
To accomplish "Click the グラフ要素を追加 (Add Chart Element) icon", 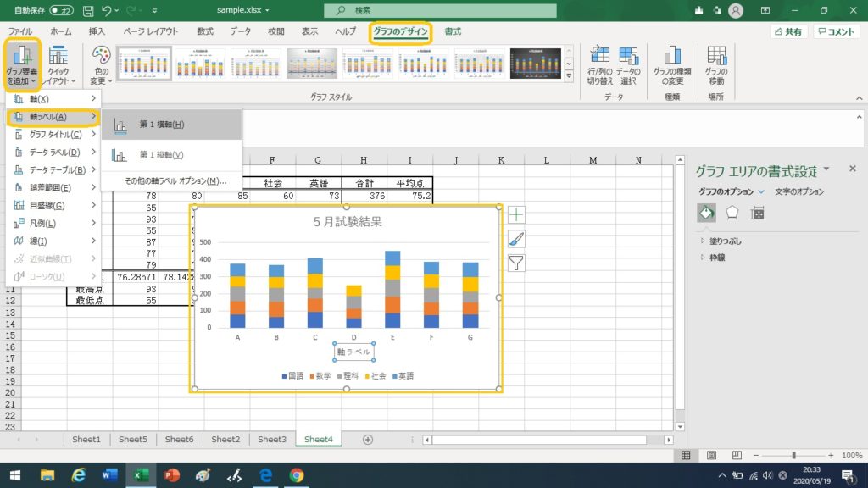I will pyautogui.click(x=23, y=57).
